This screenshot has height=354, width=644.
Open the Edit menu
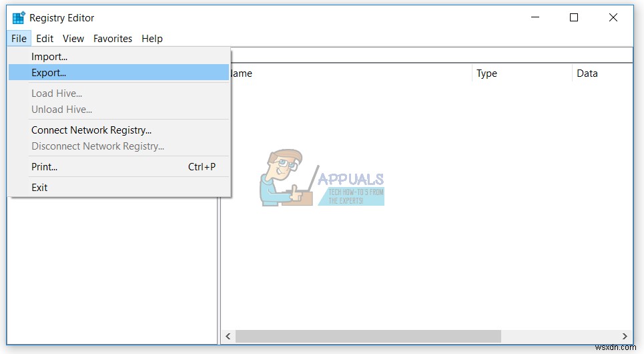point(45,39)
